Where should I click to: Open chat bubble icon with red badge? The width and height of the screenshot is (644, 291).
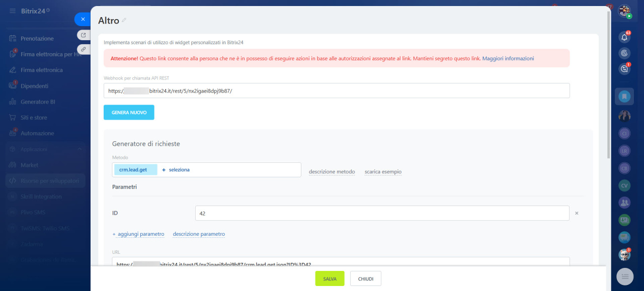pyautogui.click(x=624, y=69)
